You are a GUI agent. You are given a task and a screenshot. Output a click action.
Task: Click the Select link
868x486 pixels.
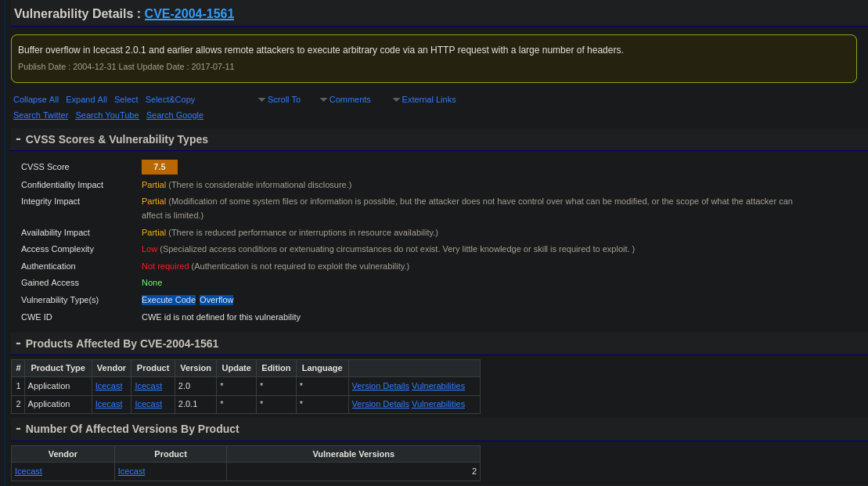click(x=126, y=99)
